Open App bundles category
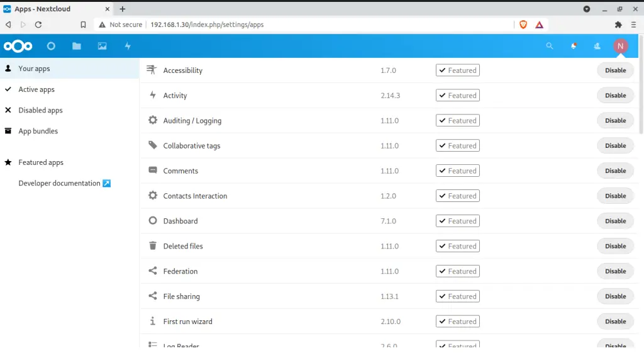644x353 pixels. pos(69,131)
